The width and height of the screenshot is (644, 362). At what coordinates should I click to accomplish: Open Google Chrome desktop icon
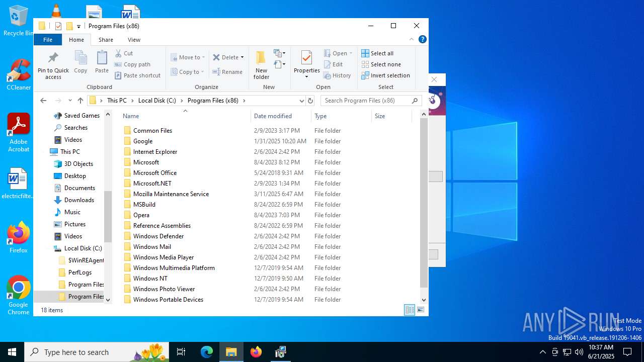pos(19,296)
